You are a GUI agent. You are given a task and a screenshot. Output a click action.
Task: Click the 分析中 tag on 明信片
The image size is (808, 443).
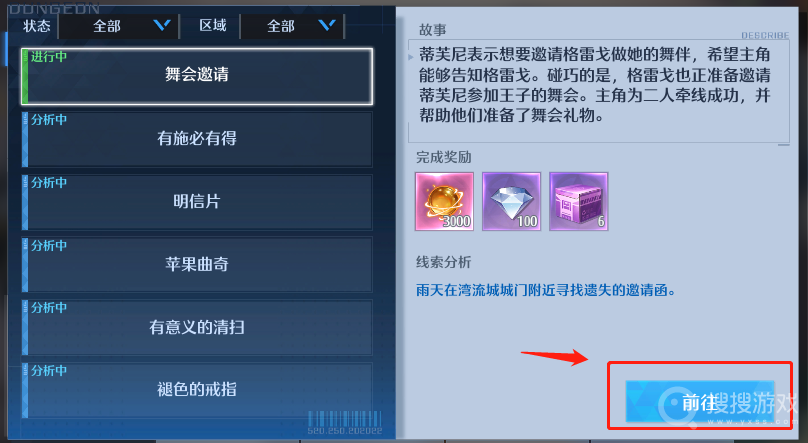(x=48, y=182)
